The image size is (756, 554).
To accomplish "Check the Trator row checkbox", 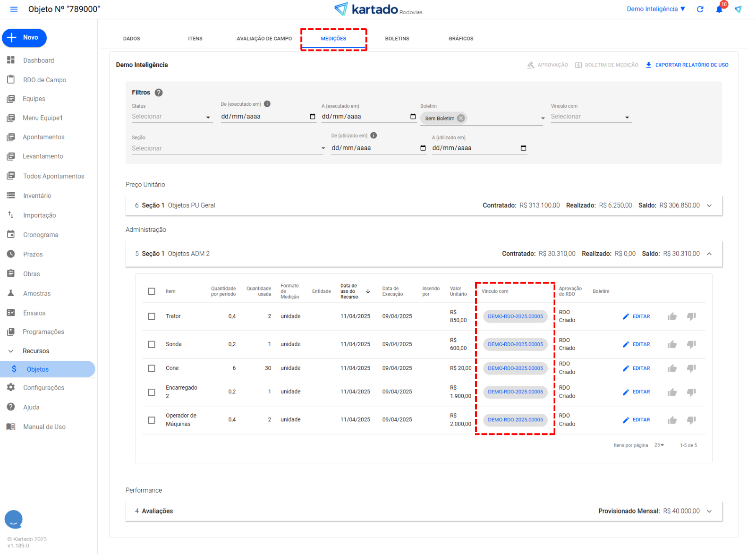I will 152,316.
